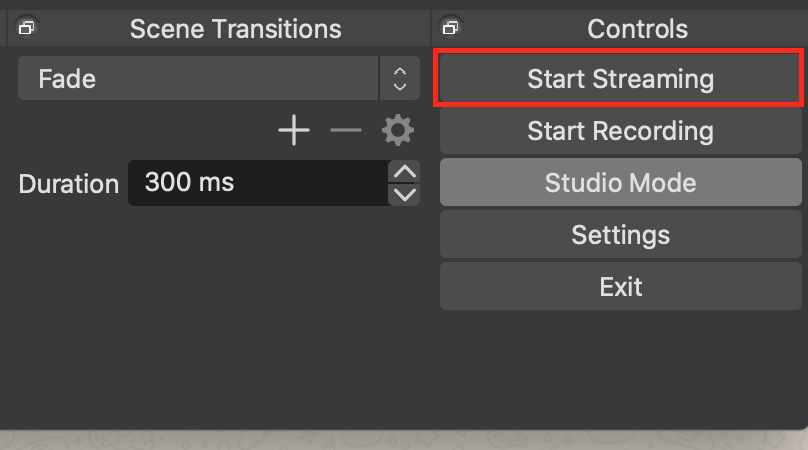Focus the 300 ms Duration field

pos(258,183)
